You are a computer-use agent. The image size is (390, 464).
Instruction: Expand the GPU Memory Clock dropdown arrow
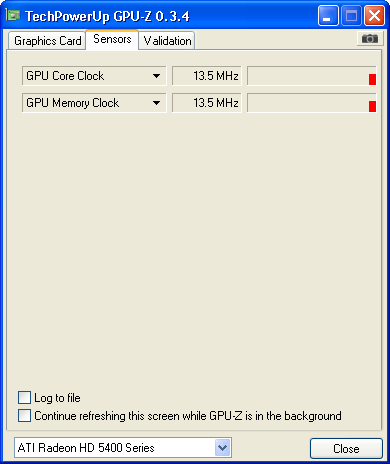click(x=156, y=103)
